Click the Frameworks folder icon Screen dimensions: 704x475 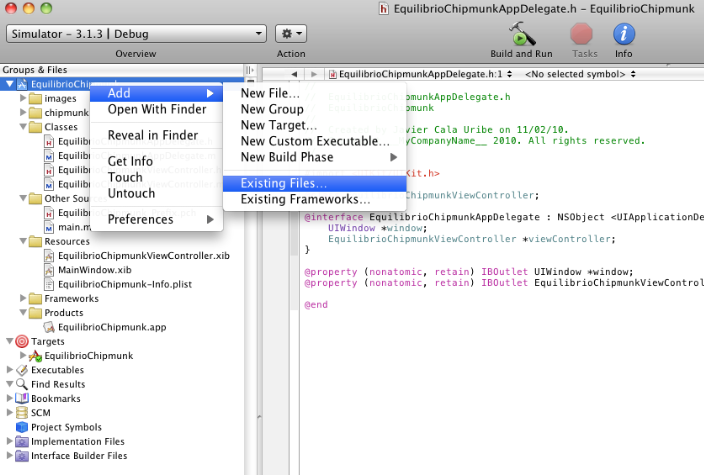[x=35, y=299]
